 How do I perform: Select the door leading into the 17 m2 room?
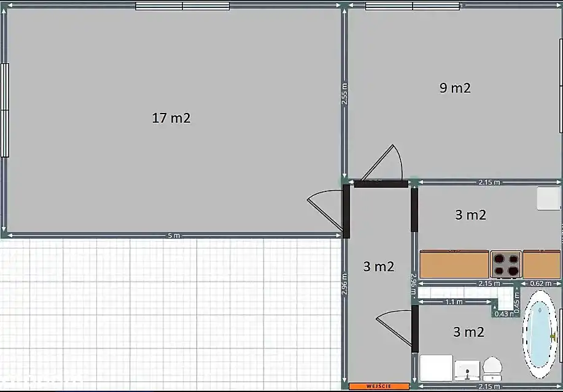click(324, 212)
